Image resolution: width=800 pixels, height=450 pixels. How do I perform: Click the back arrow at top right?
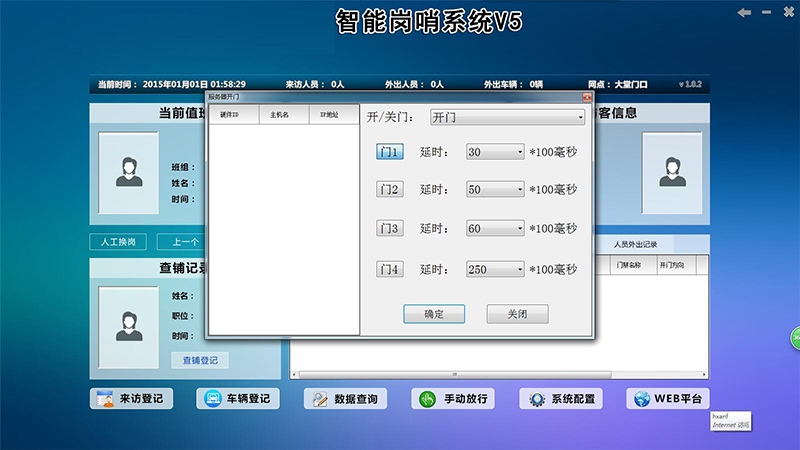743,12
